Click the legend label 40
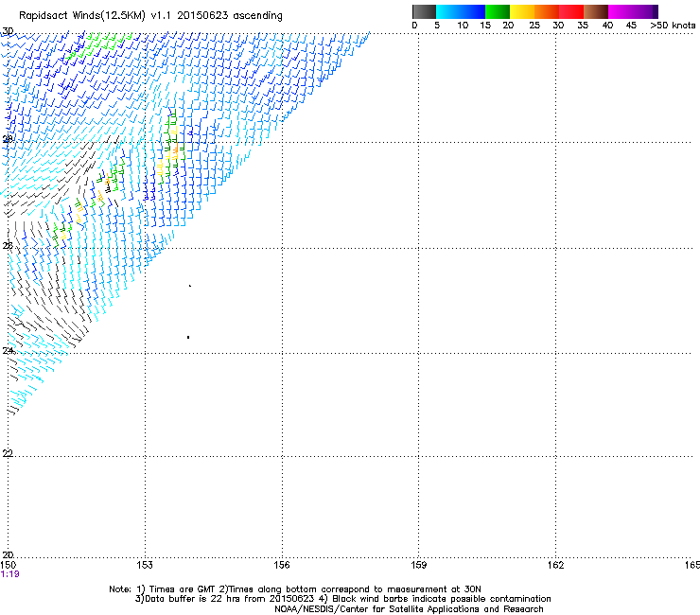Screen dimensions: 700x615 [607, 26]
